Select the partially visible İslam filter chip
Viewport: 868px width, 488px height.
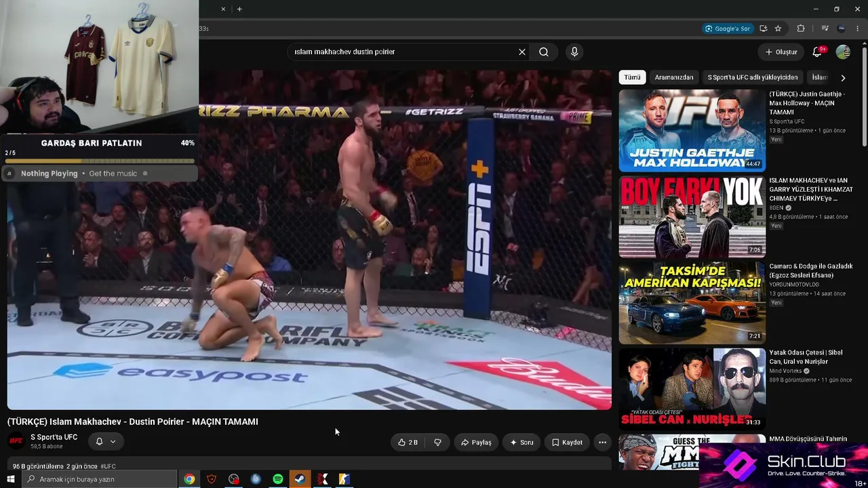point(820,77)
